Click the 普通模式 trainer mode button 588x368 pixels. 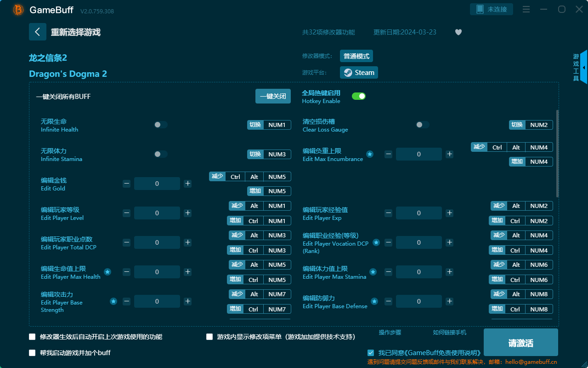356,56
